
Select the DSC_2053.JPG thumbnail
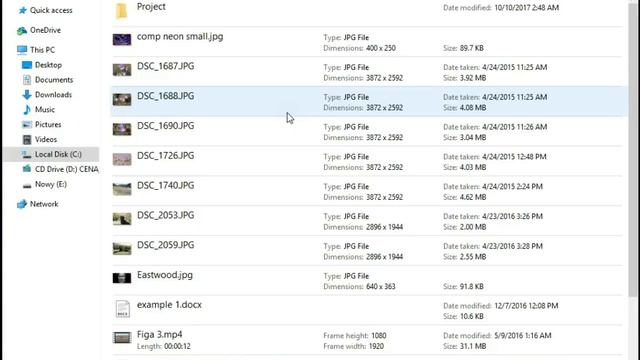pyautogui.click(x=122, y=218)
